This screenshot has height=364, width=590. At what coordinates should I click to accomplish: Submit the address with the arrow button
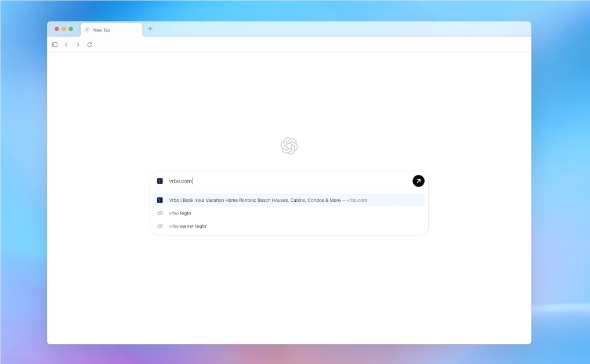(x=418, y=180)
